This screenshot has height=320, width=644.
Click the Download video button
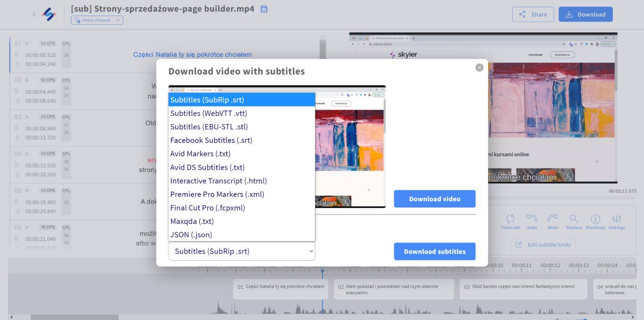tap(434, 199)
